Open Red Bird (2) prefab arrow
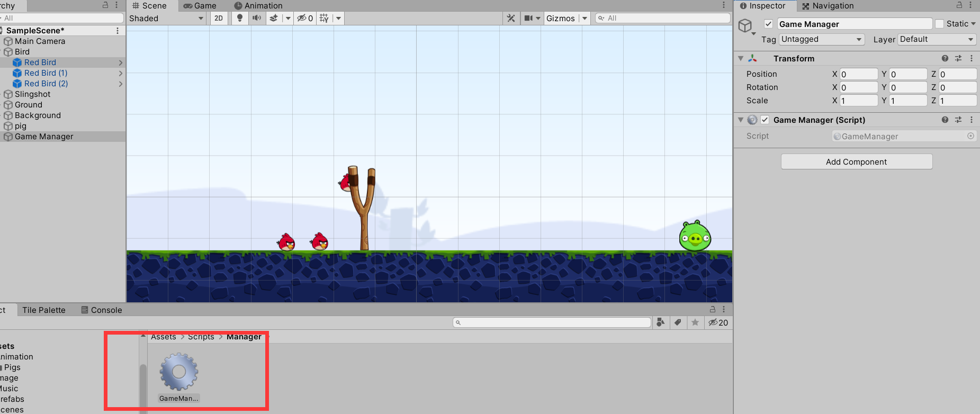980x414 pixels. pyautogui.click(x=121, y=84)
